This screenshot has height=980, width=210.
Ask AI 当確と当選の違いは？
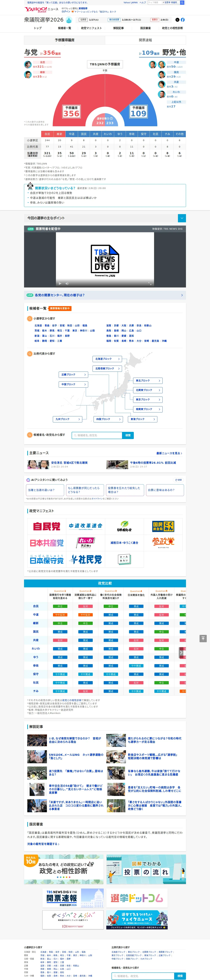point(45,490)
